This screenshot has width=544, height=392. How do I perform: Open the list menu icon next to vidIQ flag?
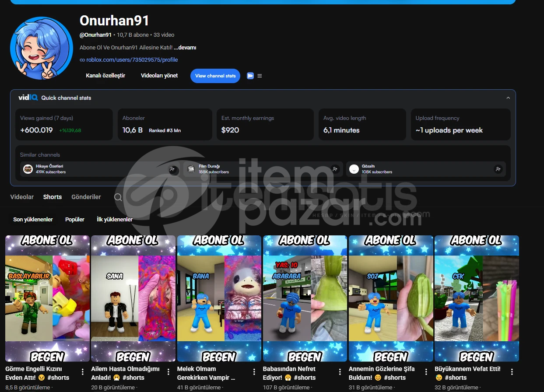click(260, 76)
